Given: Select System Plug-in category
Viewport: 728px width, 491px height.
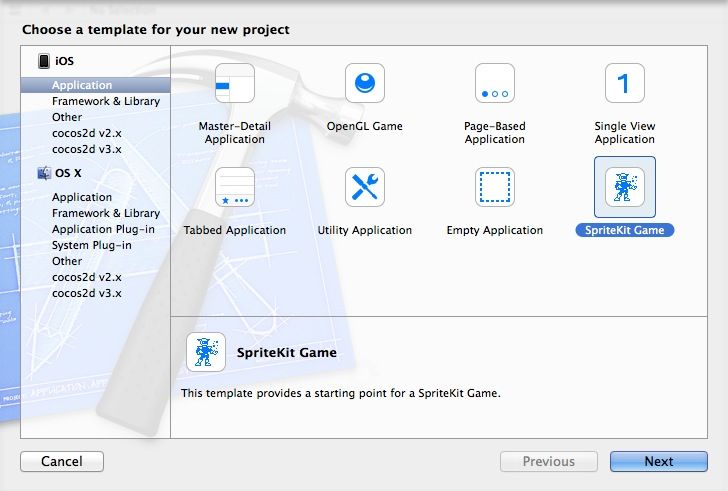Looking at the screenshot, I should coord(91,245).
